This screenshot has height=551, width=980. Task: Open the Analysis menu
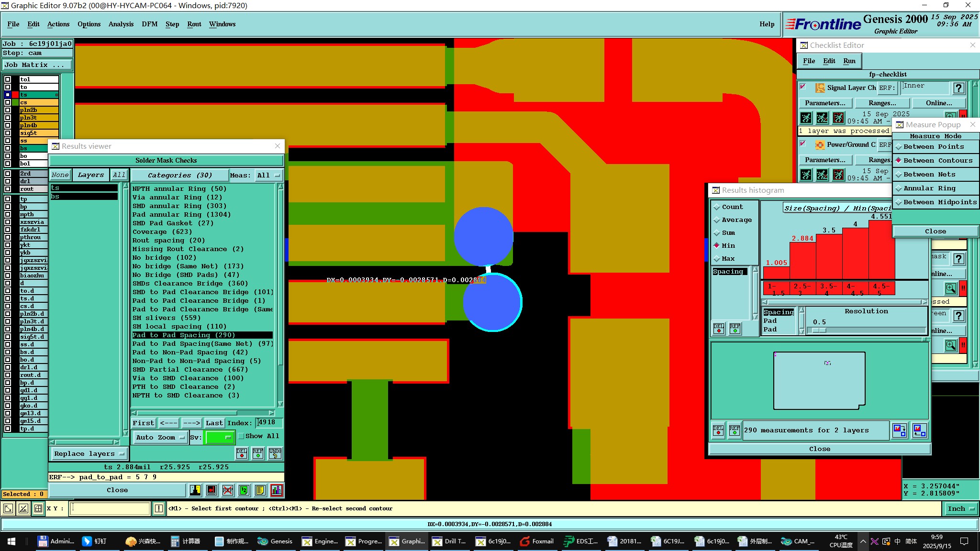click(121, 24)
